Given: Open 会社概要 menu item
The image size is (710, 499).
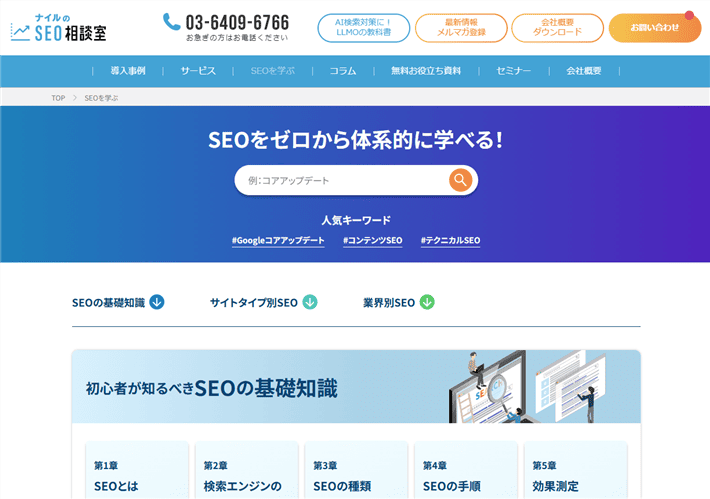Looking at the screenshot, I should pyautogui.click(x=584, y=71).
